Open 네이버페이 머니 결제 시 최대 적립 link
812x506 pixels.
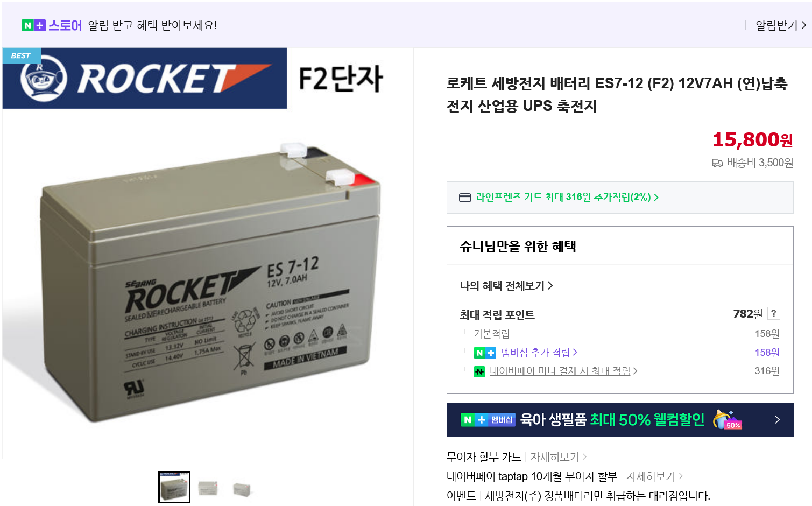(563, 371)
